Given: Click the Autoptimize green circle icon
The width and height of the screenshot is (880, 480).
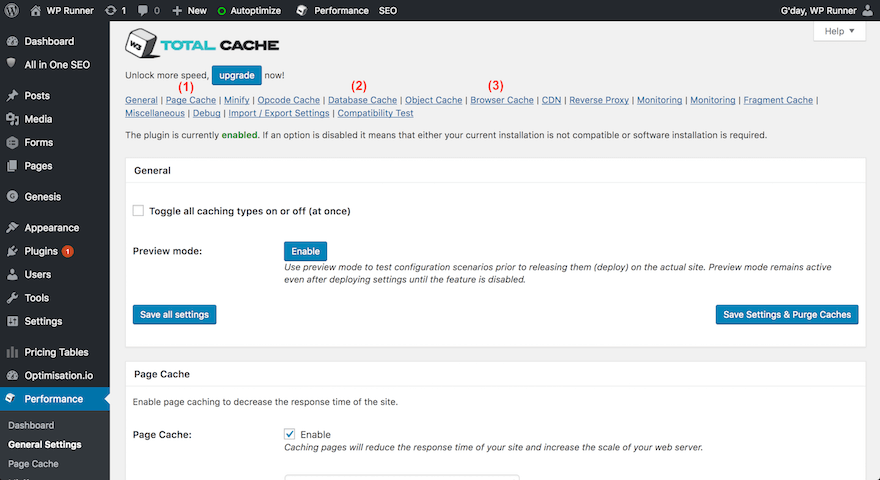Looking at the screenshot, I should [222, 11].
